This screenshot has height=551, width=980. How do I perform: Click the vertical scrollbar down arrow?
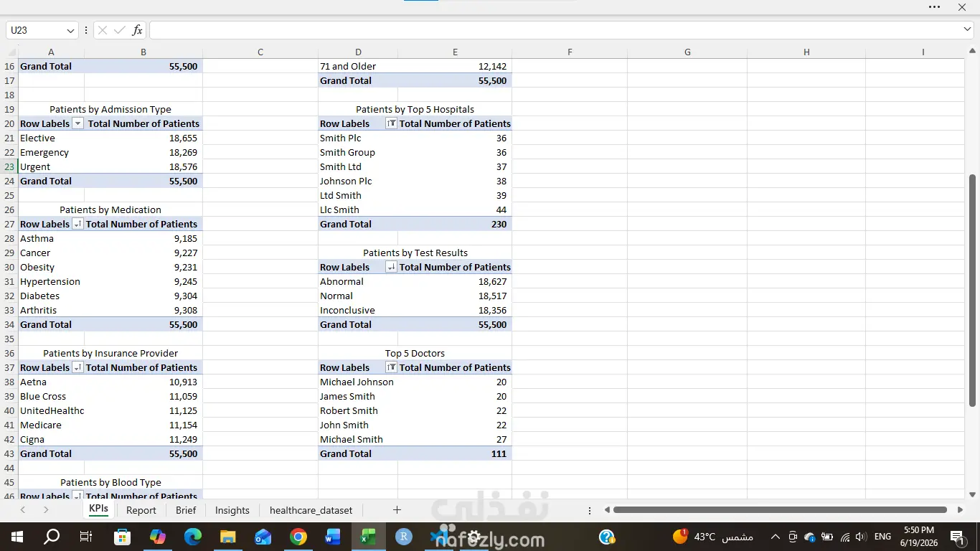click(973, 494)
